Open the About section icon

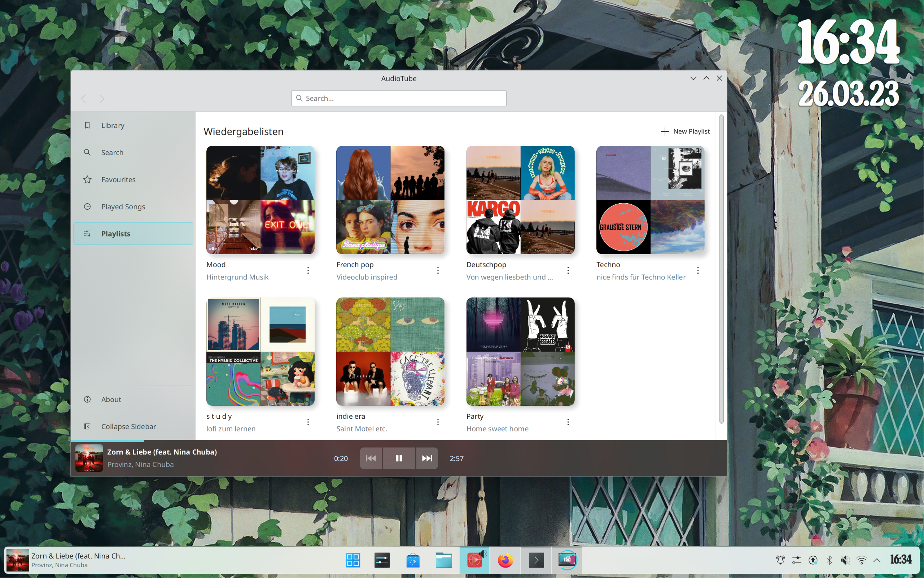coord(87,399)
